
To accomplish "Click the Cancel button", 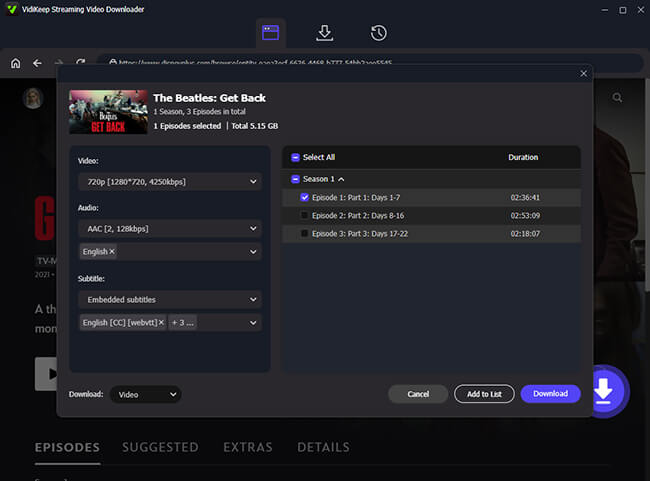I will [418, 394].
